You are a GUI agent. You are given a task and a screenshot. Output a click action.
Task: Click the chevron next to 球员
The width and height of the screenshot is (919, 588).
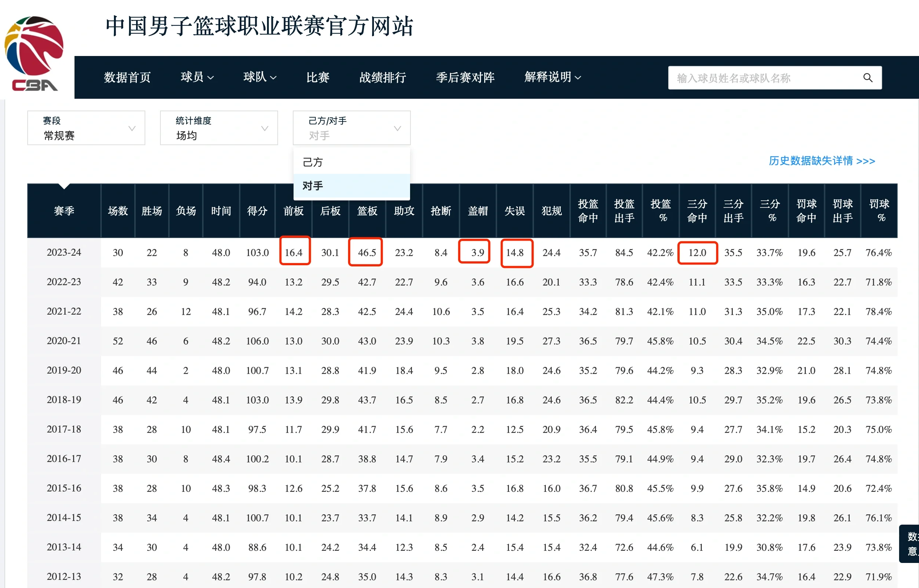pos(211,77)
